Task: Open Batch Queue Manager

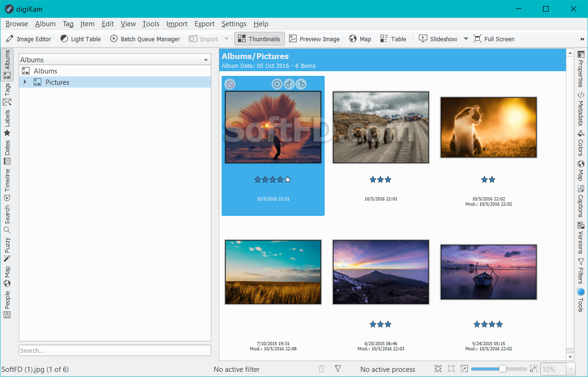Action: tap(145, 39)
